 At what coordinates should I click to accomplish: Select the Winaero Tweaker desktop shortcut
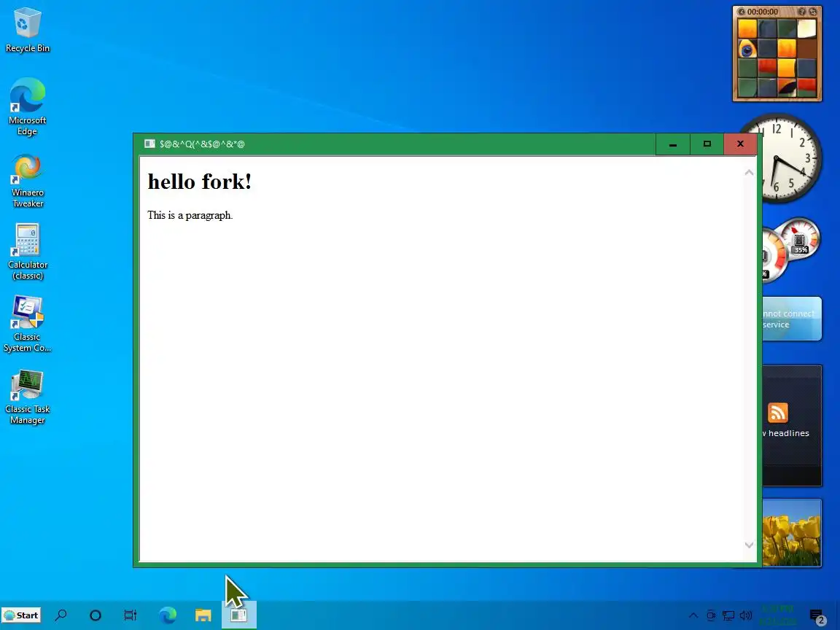(27, 181)
